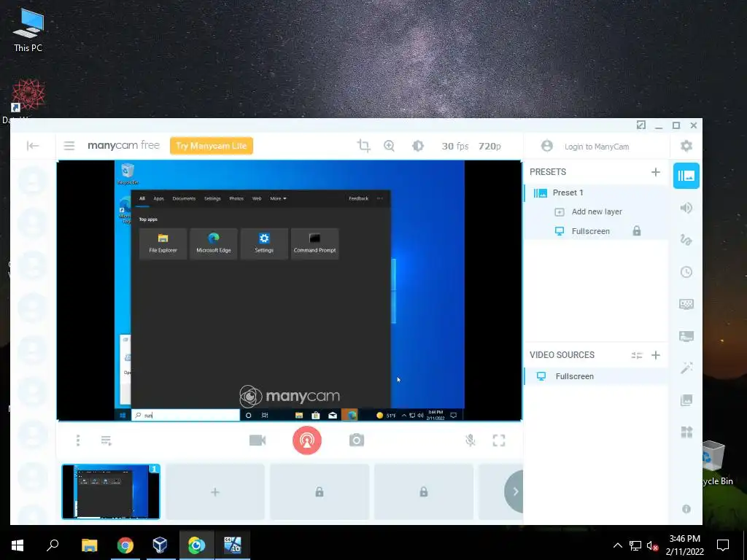Change the 30 fps frame rate setting
The height and width of the screenshot is (560, 747).
click(x=455, y=146)
